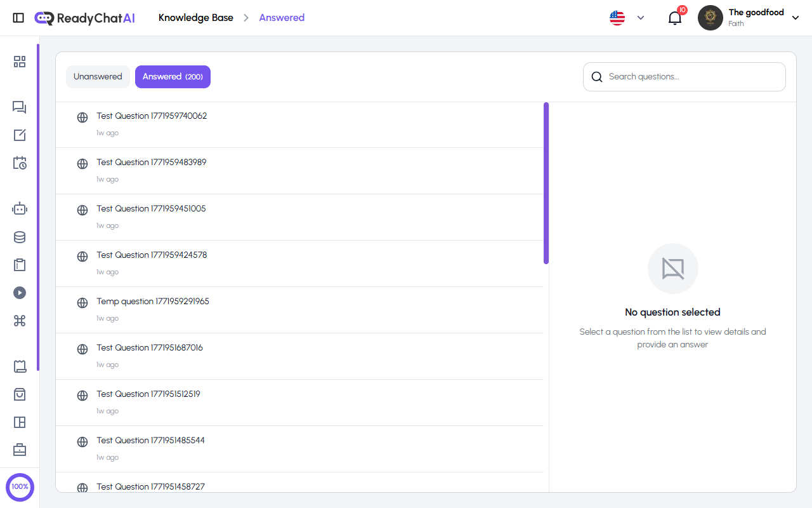Open the dashboard grid icon in sidebar
The height and width of the screenshot is (508, 812).
(19, 62)
